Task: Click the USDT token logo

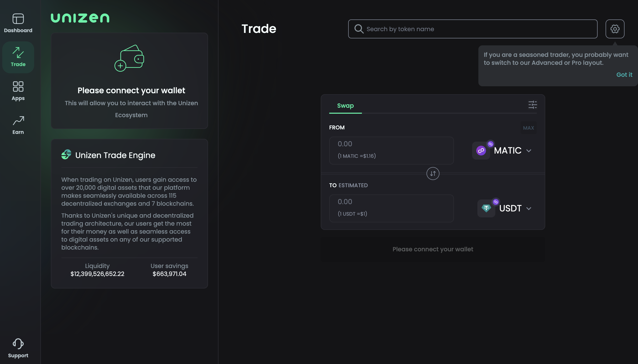Action: coord(486,208)
